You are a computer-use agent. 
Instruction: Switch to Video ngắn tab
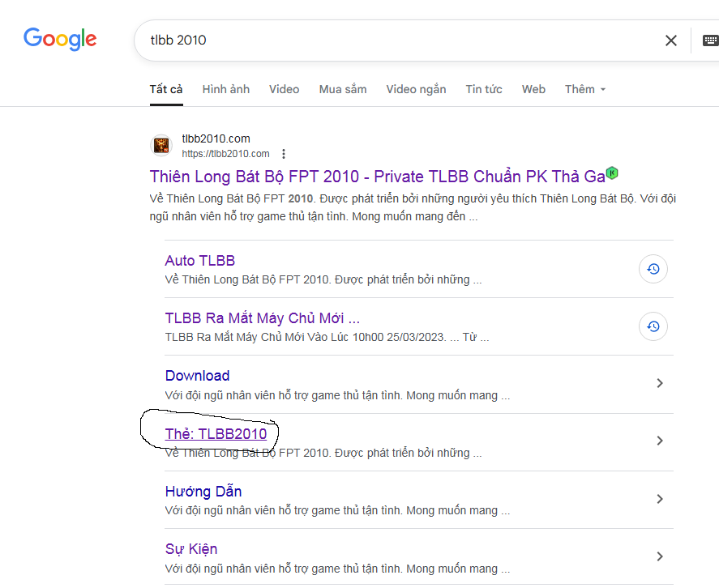(416, 89)
